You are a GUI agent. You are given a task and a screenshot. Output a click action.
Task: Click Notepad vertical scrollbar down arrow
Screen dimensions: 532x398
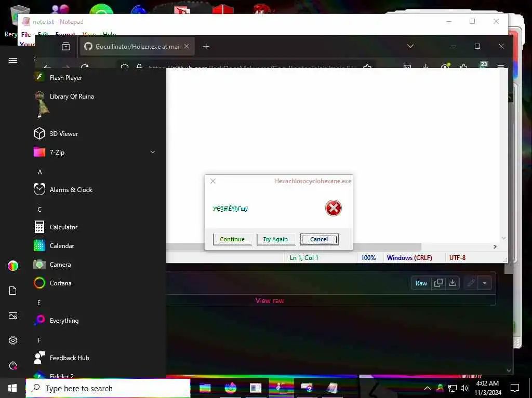pos(503,238)
